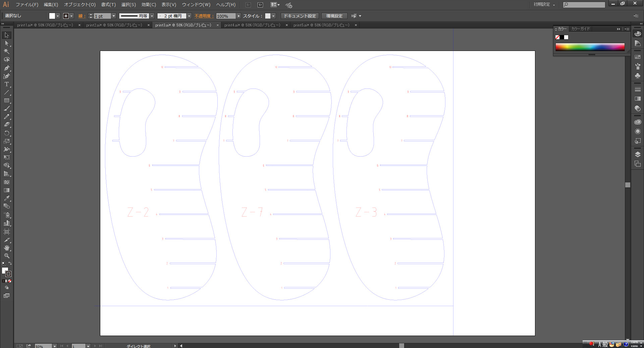Open the 効果(C) menu

(149, 5)
